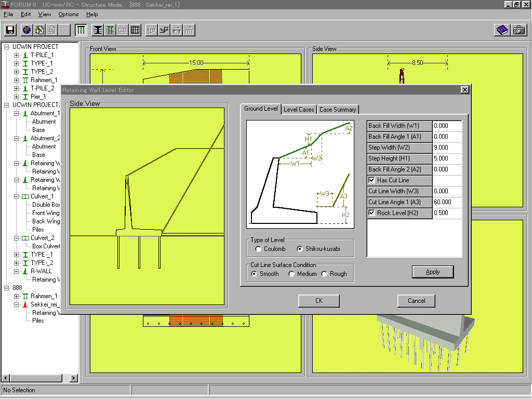Click the floppy disk save icon
532x399 pixels.
point(10,30)
